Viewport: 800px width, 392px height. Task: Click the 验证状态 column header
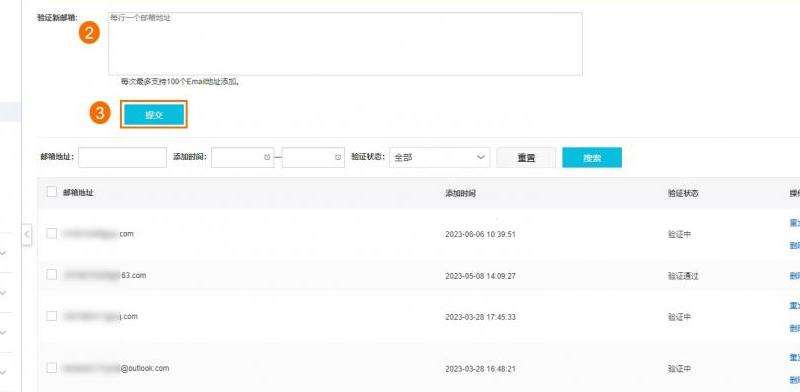pyautogui.click(x=683, y=193)
